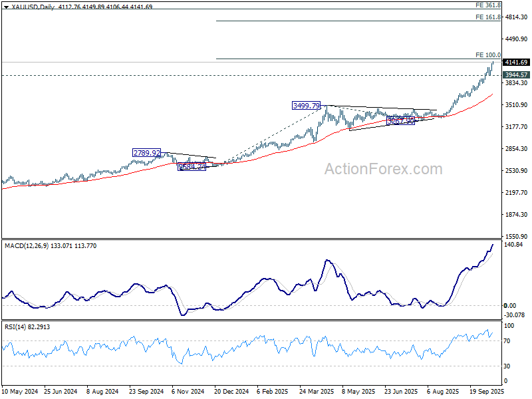Click the 3944.57 price level tag
Screen dimensions: 532x399
point(516,75)
